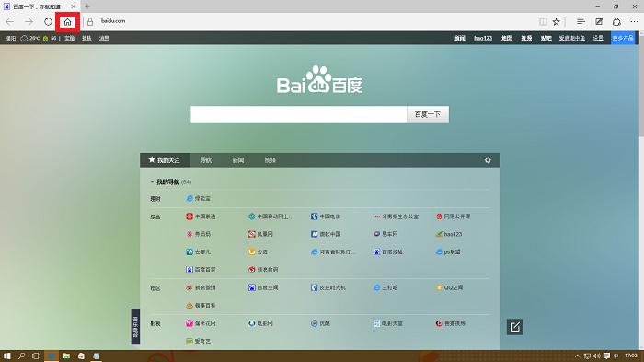Open 河南招生办公室 shortcut

coord(396,216)
